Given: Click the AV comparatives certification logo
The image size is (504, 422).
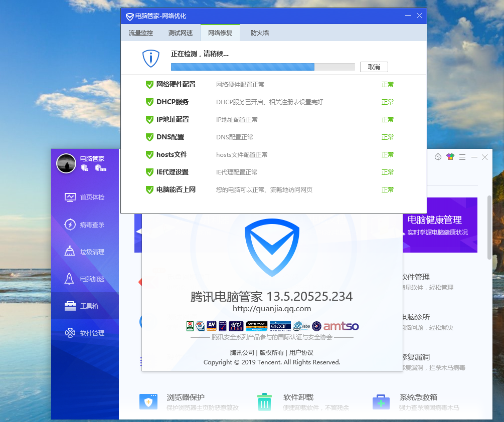Looking at the screenshot, I should coord(212,326).
